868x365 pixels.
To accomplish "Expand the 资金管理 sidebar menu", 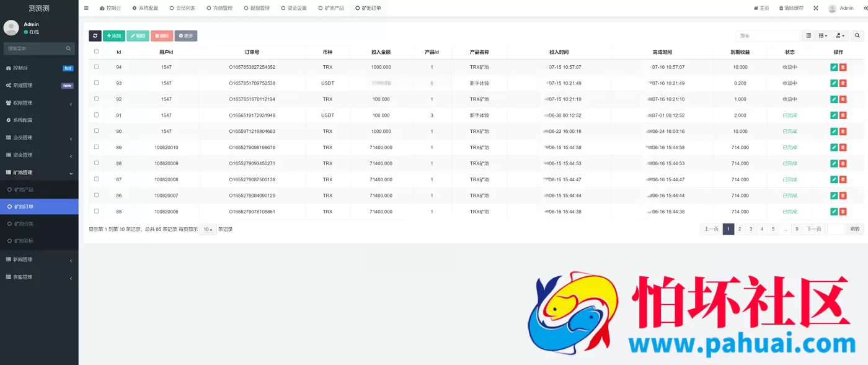I will [39, 155].
